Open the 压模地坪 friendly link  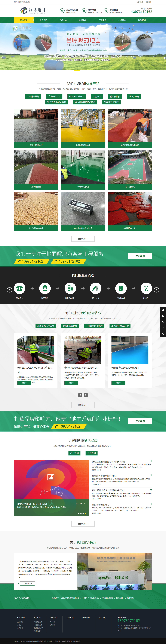pos(55,598)
